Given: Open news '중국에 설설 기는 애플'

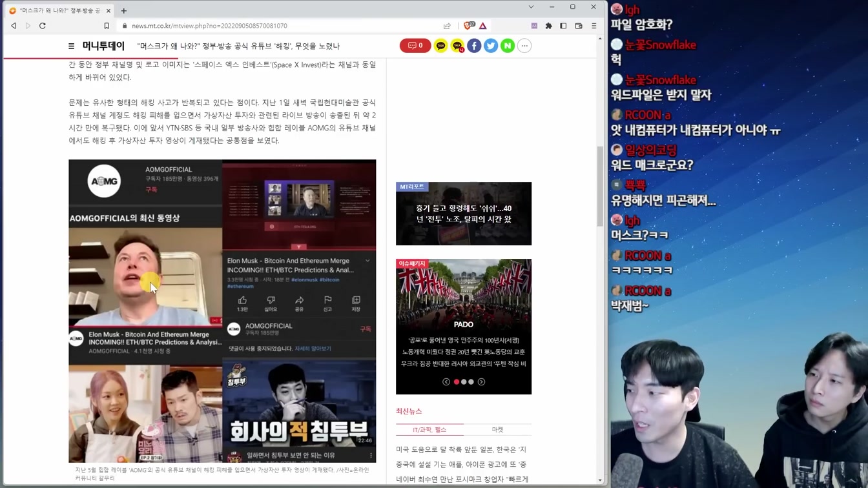Looking at the screenshot, I should (461, 465).
